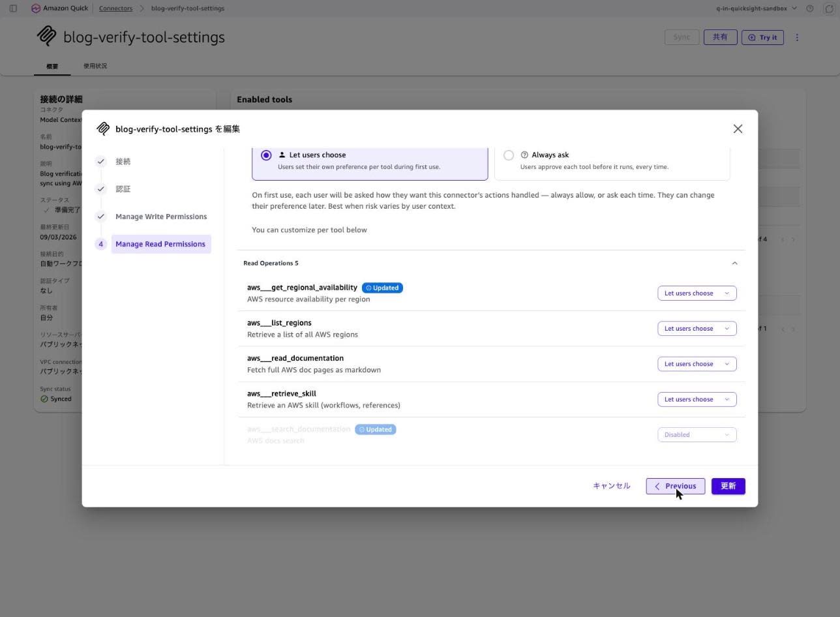The width and height of the screenshot is (840, 617).
Task: Click the キャンセル cancel link
Action: coord(612,486)
